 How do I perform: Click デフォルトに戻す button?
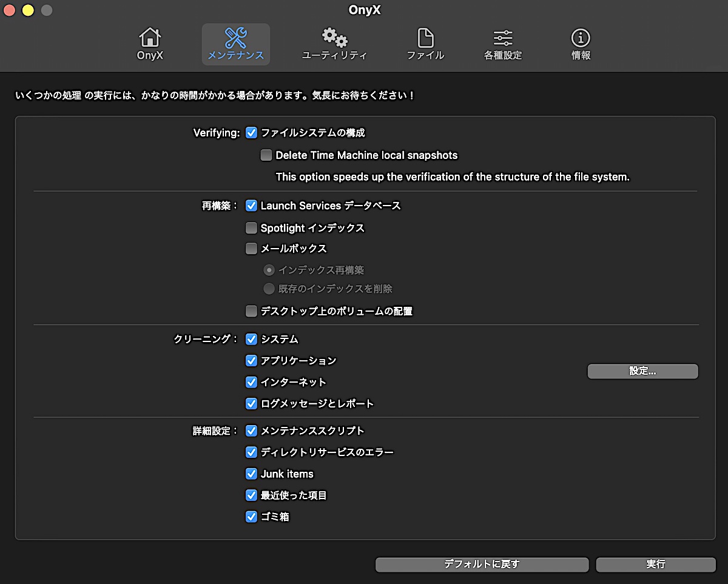click(x=482, y=565)
